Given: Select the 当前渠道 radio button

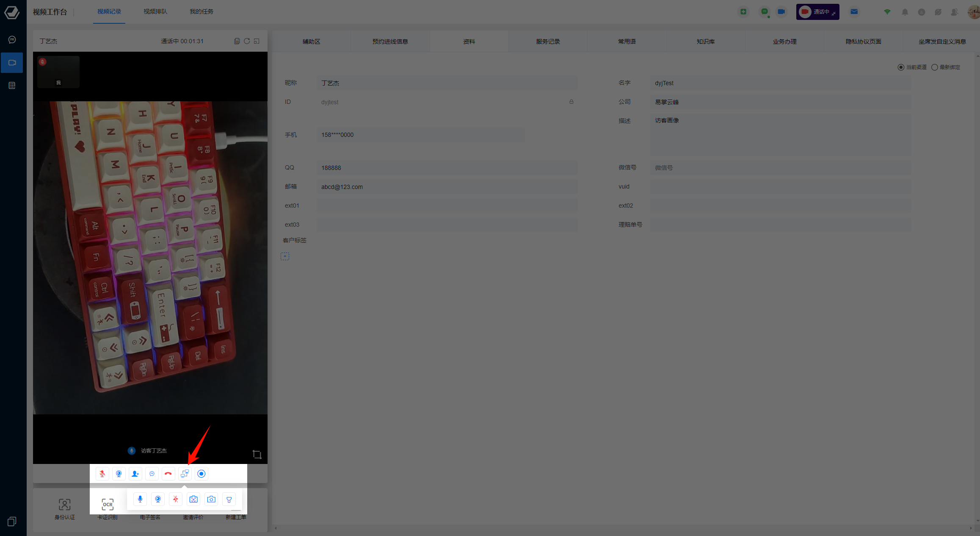Looking at the screenshot, I should [901, 67].
